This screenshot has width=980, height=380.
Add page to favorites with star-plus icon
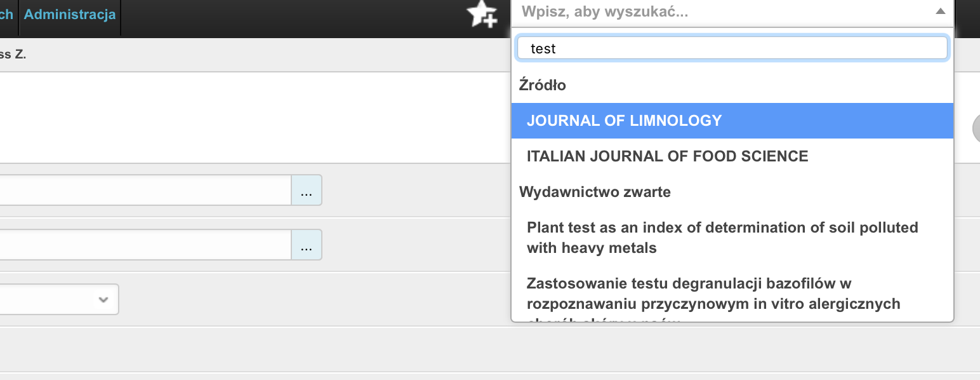click(482, 14)
